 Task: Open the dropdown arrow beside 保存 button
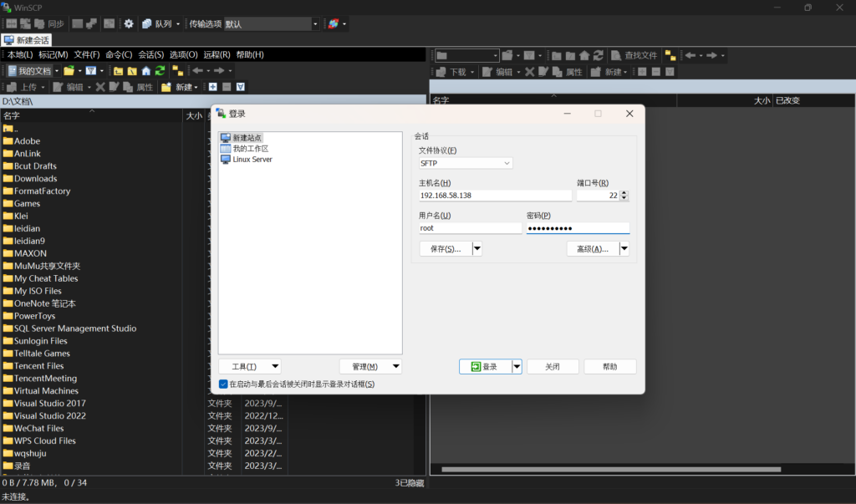[x=477, y=249]
